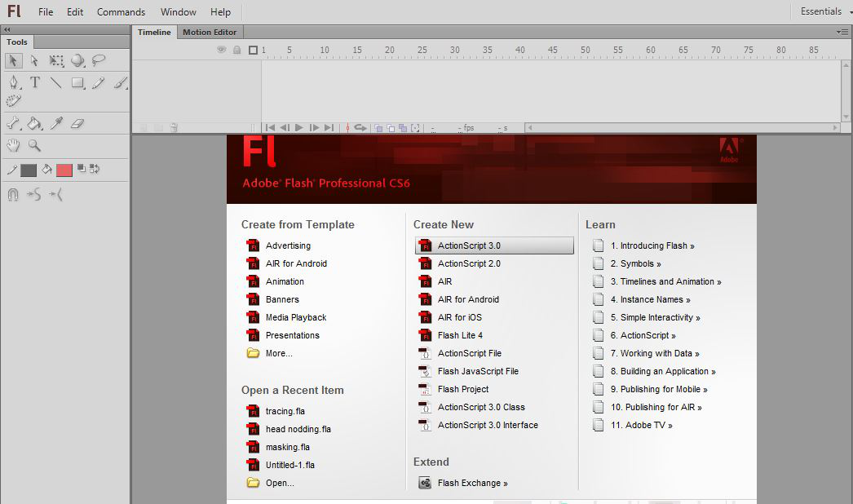Image resolution: width=853 pixels, height=504 pixels.
Task: Select the Subselection (white arrow) tool
Action: pos(34,60)
